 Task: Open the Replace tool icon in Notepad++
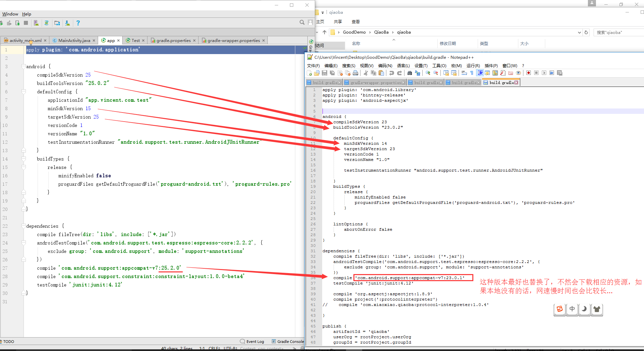point(418,73)
